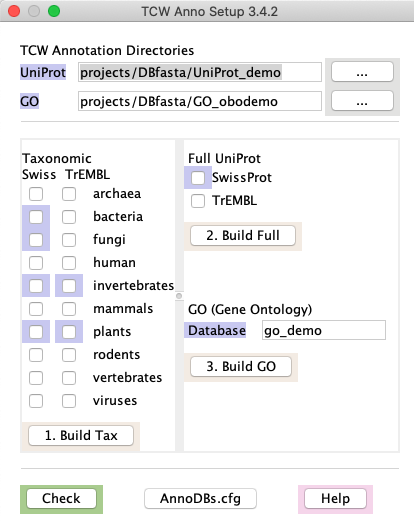This screenshot has height=521, width=414.
Task: Click the 2. Build Full button
Action: click(x=243, y=236)
